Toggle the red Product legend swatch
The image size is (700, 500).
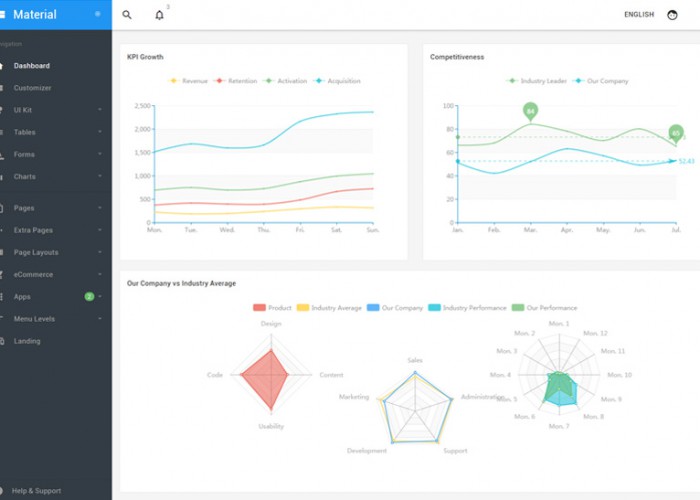point(259,308)
